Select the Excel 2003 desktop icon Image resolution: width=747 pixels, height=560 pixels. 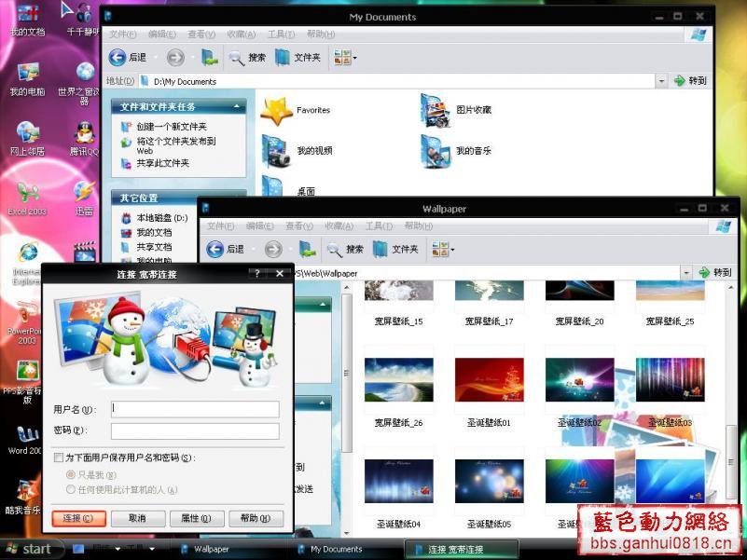[x=27, y=194]
